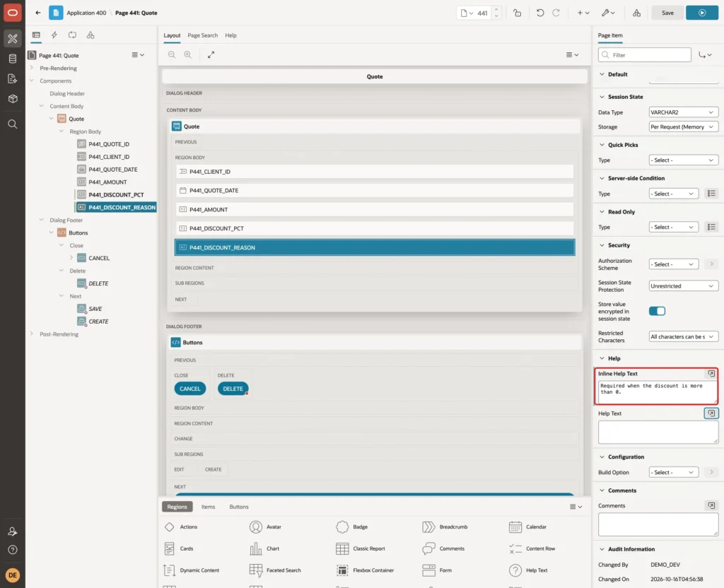Toggle Store value encrypted in session state
This screenshot has width=724, height=588.
pos(657,311)
